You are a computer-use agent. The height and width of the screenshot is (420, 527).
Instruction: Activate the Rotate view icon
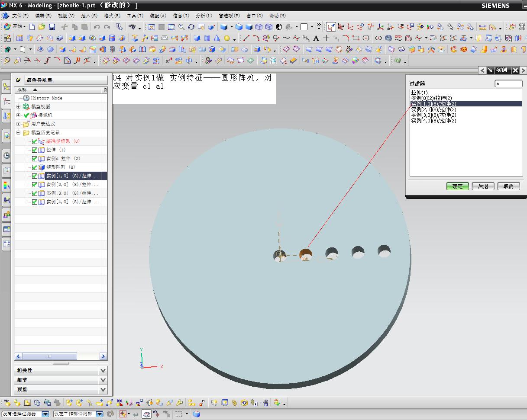click(x=191, y=27)
